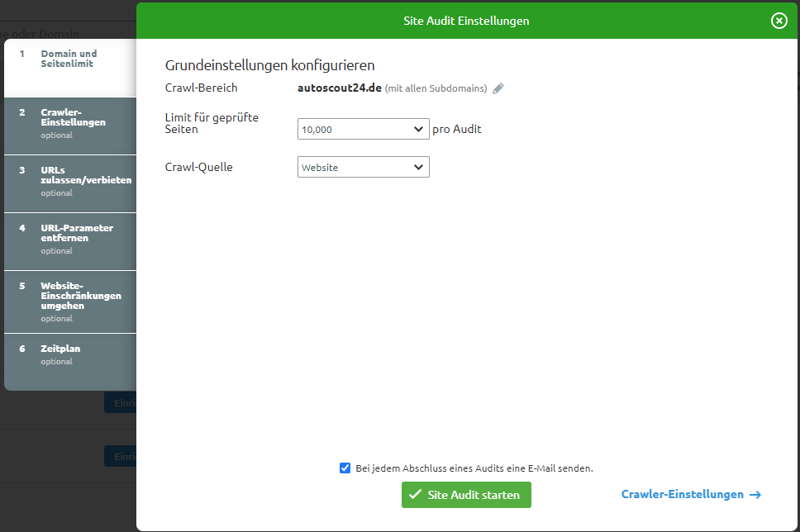Open the Limit für geprüfte Seiten dropdown
800x532 pixels.
point(363,129)
